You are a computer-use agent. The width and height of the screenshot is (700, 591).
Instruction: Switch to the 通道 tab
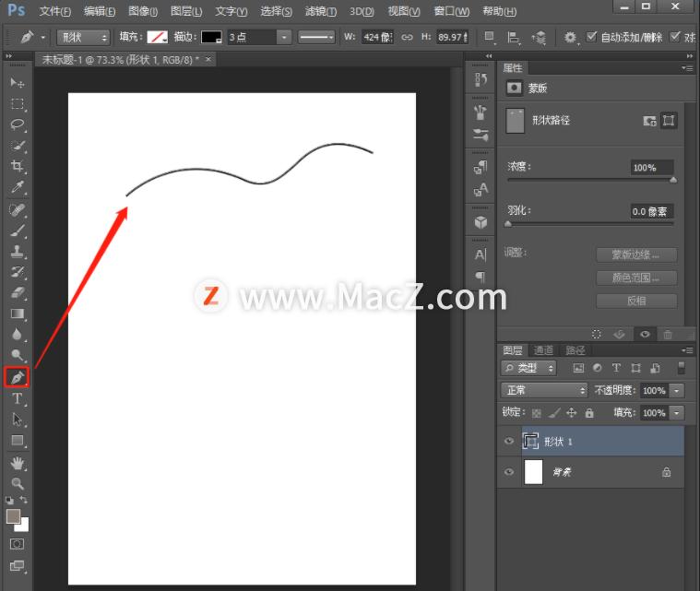coord(544,350)
